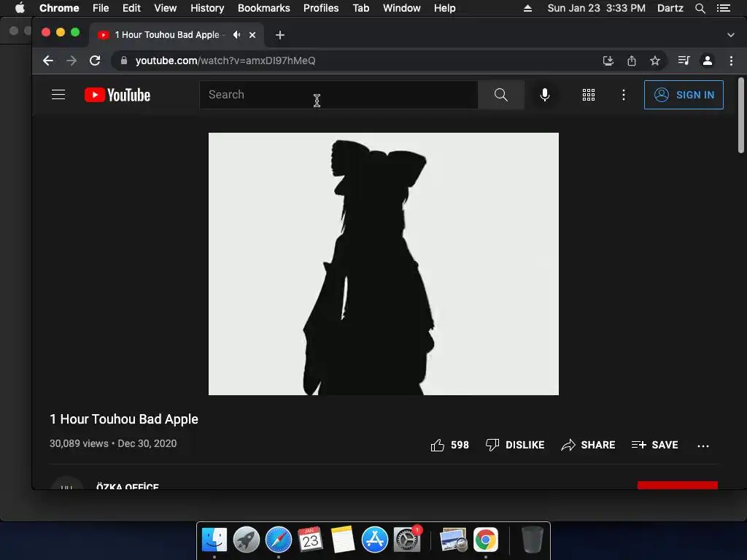Open Preview from the Dock
This screenshot has width=747, height=560.
[453, 540]
